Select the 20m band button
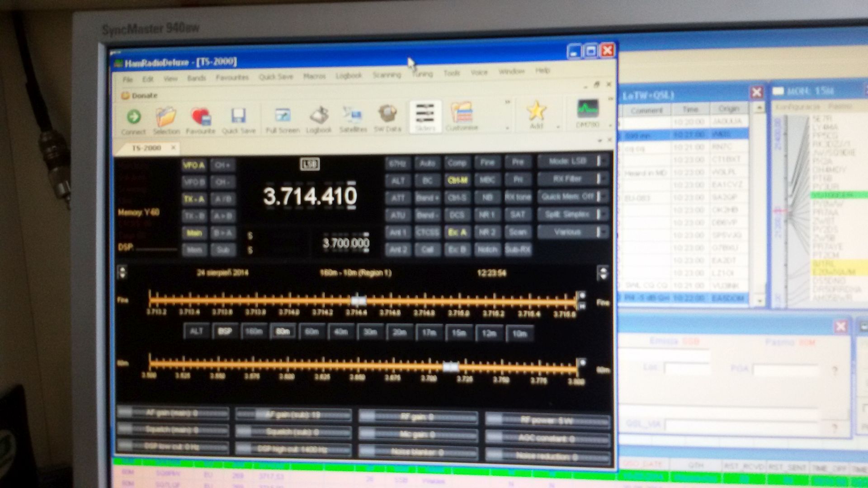 click(x=399, y=333)
